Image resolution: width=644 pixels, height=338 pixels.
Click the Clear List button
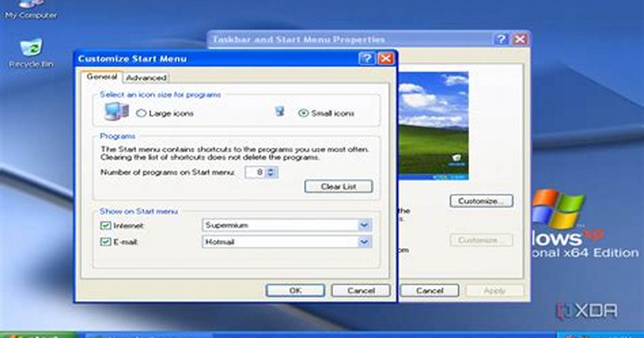339,186
